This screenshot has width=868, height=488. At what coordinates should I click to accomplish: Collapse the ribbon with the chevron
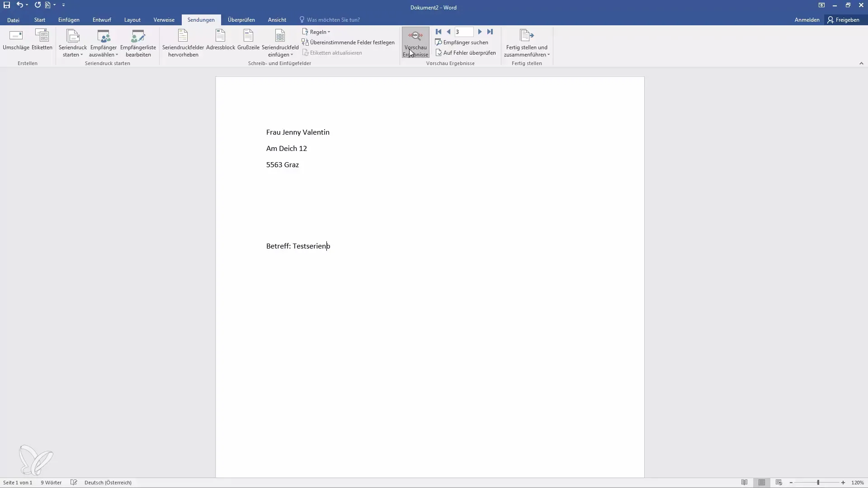pos(861,63)
